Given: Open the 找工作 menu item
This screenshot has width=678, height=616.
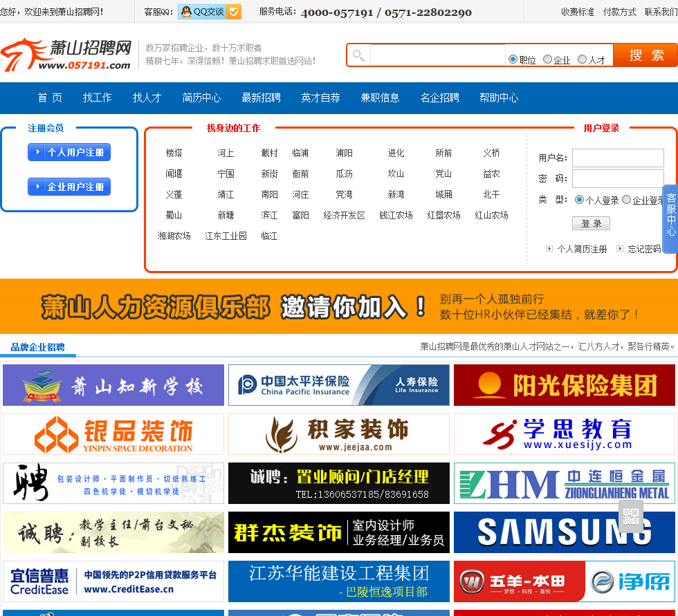Looking at the screenshot, I should click(98, 97).
